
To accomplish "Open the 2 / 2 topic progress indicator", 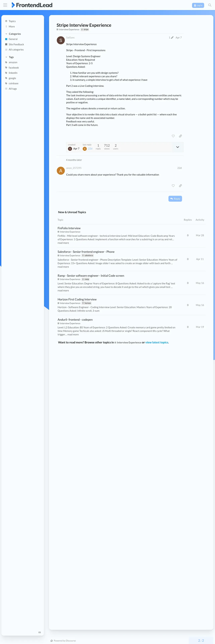I will [x=201, y=640].
